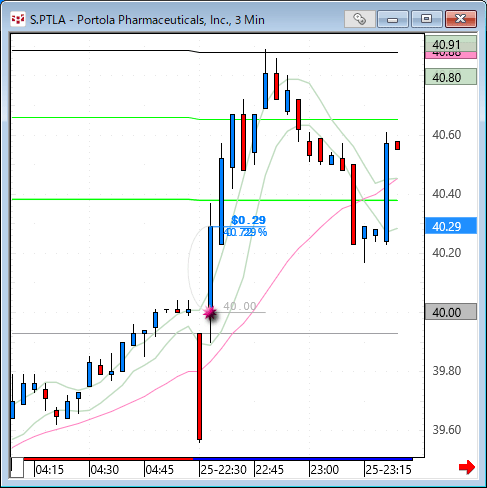Click the pink 40.88 price label

[451, 55]
